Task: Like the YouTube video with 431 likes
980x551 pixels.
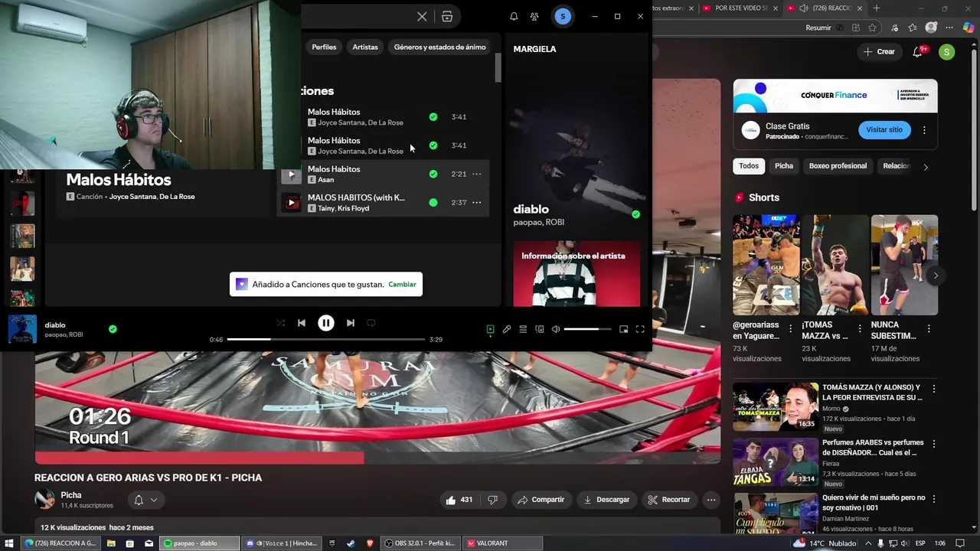Action: [x=459, y=500]
